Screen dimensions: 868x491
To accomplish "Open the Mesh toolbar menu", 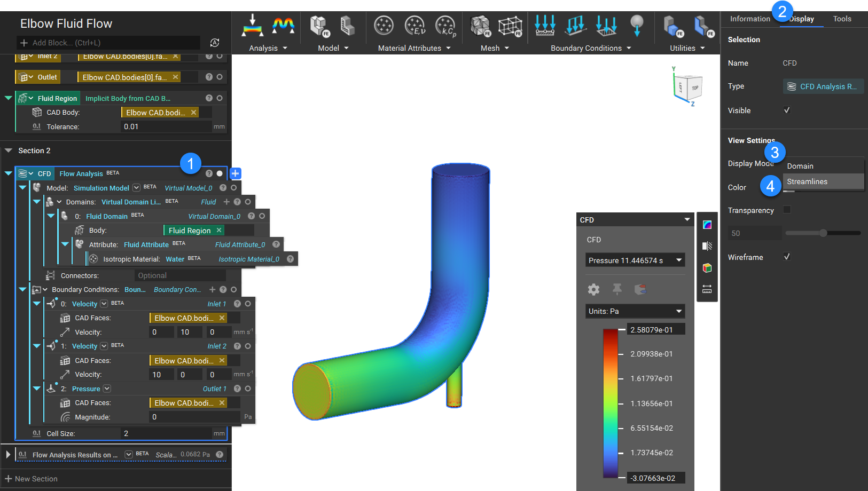I will [x=495, y=48].
